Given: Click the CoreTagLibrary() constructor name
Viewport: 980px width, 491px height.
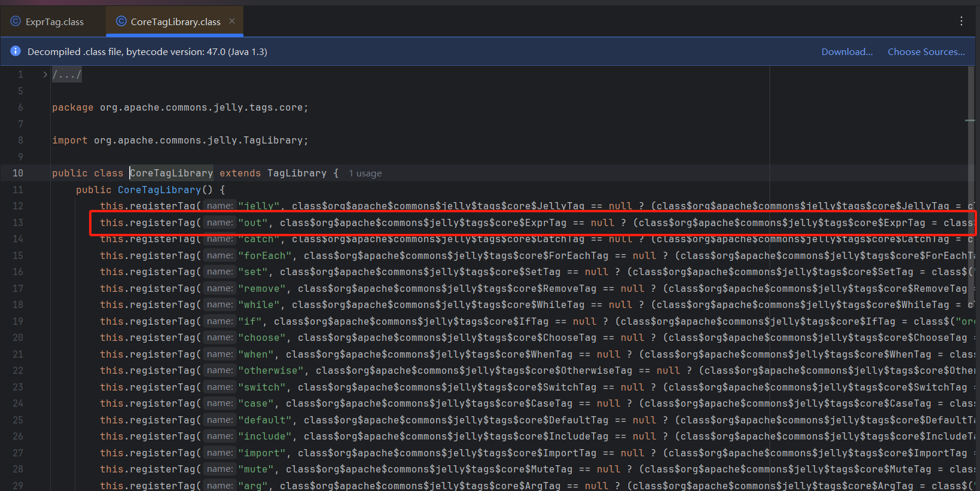Looking at the screenshot, I should (159, 190).
